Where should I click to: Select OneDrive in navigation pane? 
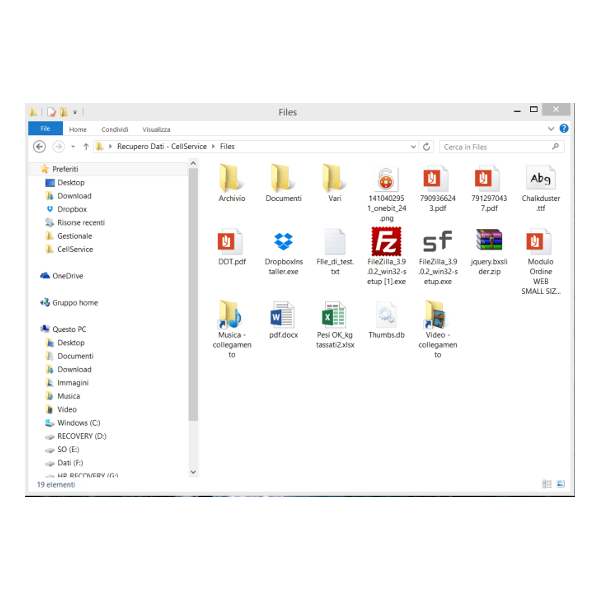[x=68, y=276]
